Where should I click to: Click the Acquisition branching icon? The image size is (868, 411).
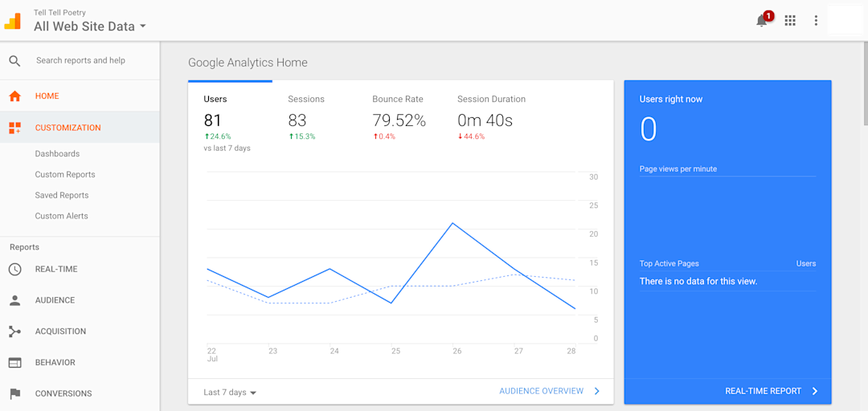(x=15, y=332)
